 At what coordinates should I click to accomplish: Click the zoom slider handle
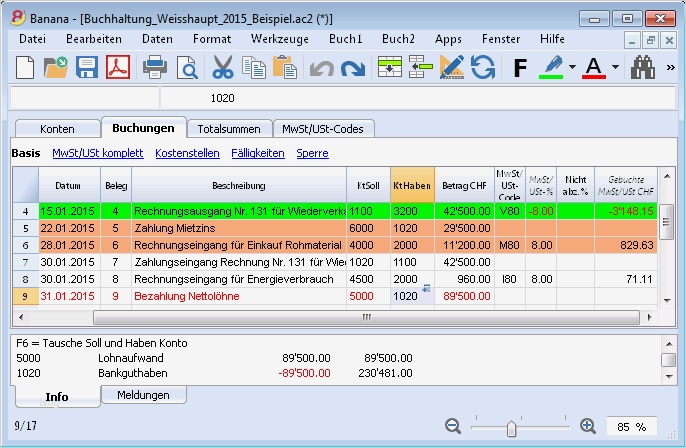click(511, 429)
